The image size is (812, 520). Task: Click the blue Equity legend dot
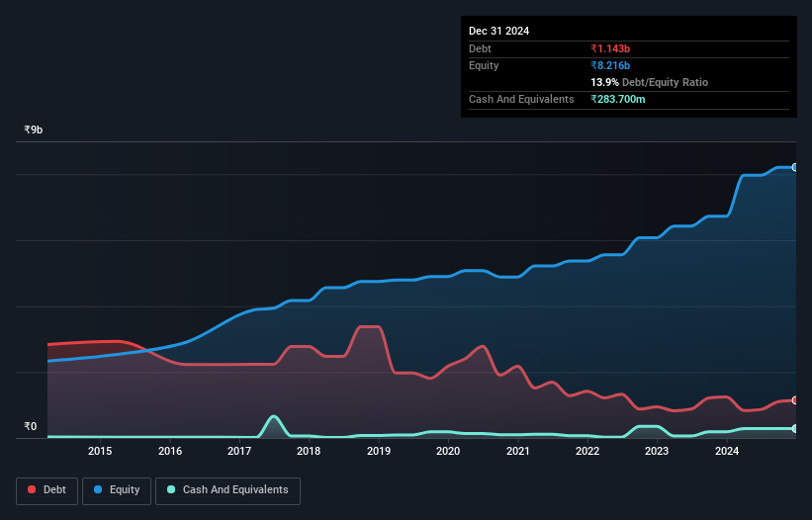[x=98, y=489]
